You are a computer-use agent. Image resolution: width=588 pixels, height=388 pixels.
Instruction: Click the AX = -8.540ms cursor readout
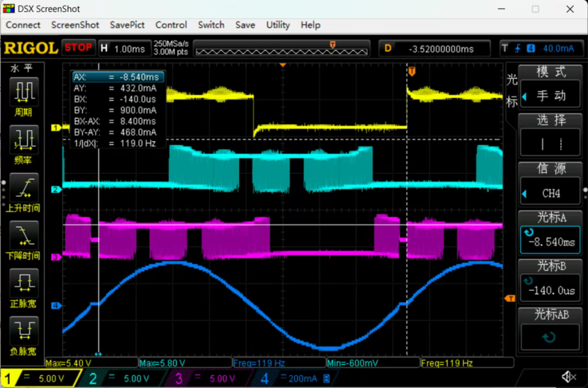[118, 77]
